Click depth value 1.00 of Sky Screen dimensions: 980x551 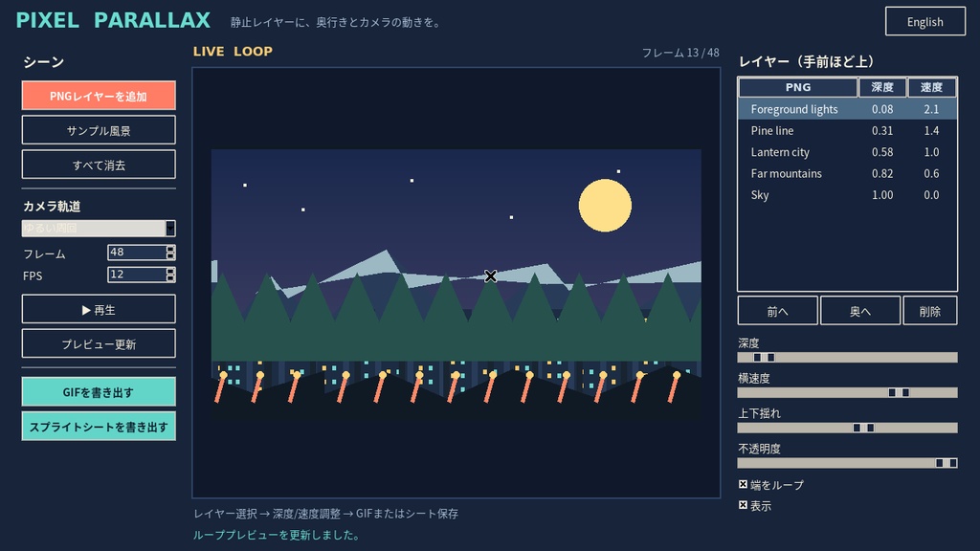pos(882,195)
